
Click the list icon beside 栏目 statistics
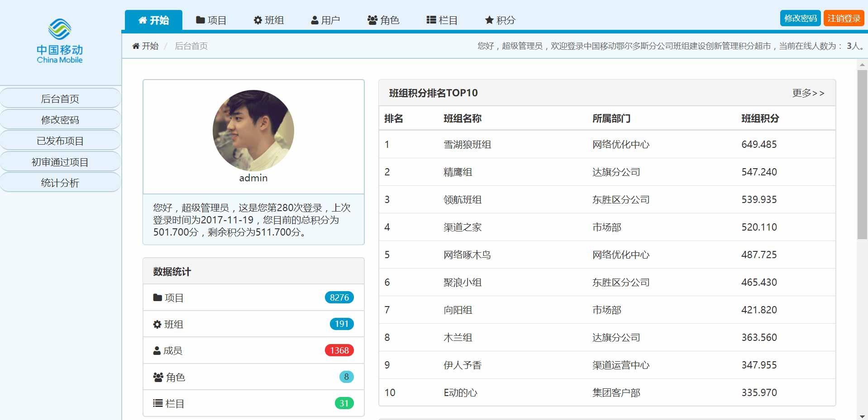pyautogui.click(x=157, y=403)
